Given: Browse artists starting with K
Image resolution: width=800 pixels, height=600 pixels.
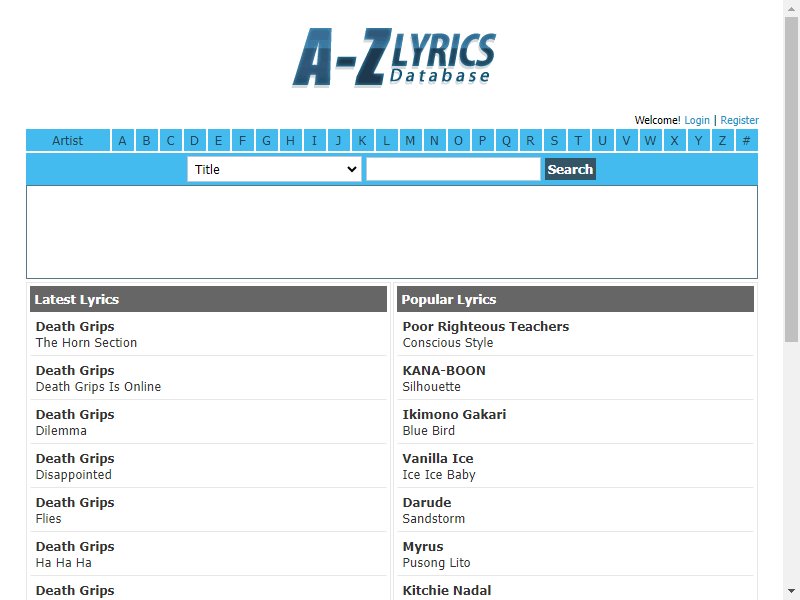Looking at the screenshot, I should click(362, 141).
